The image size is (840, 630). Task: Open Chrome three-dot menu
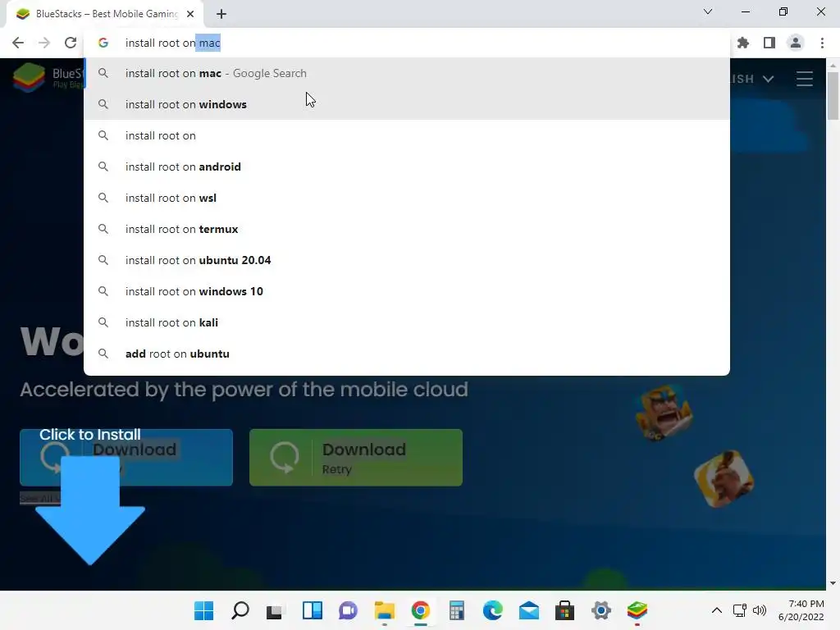coord(822,43)
